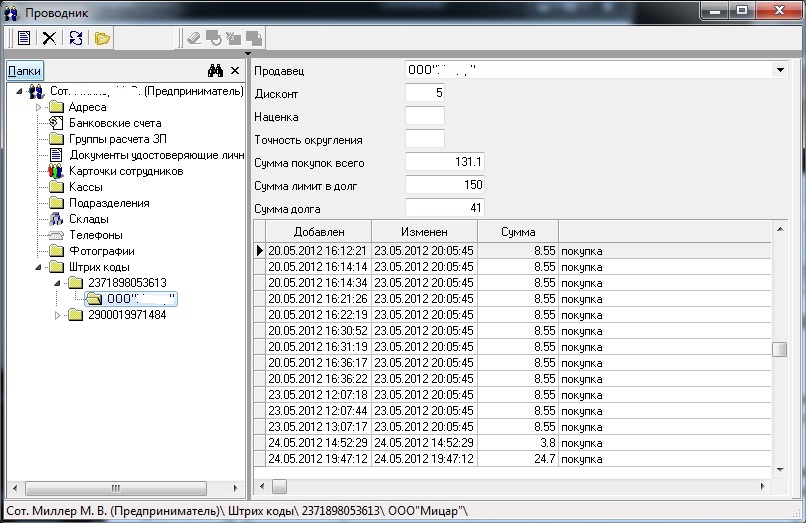This screenshot has height=523, width=806.
Task: Click the 24.7 sum cell
Action: click(518, 459)
